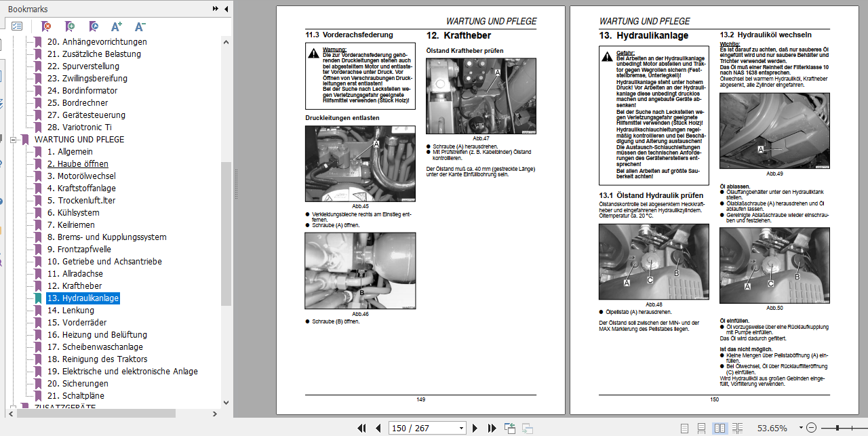Open bookmark 20. Anhängevorrichtungen
The height and width of the screenshot is (436, 868).
coord(97,42)
